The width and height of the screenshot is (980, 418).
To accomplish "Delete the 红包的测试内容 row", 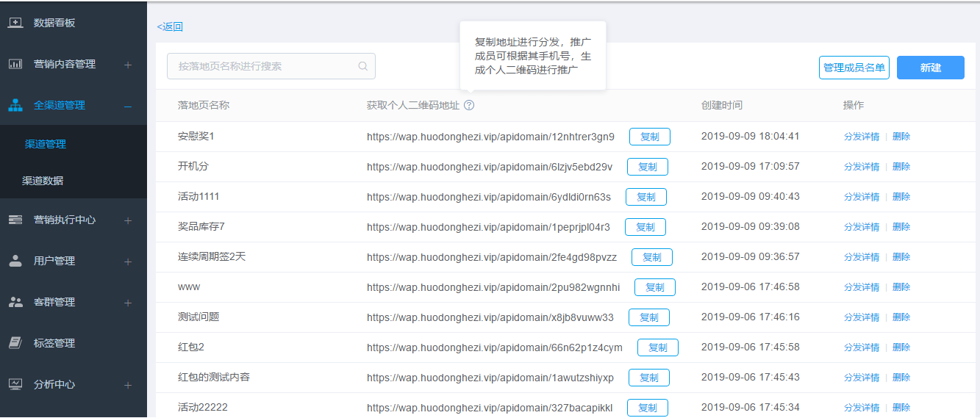I will (901, 378).
